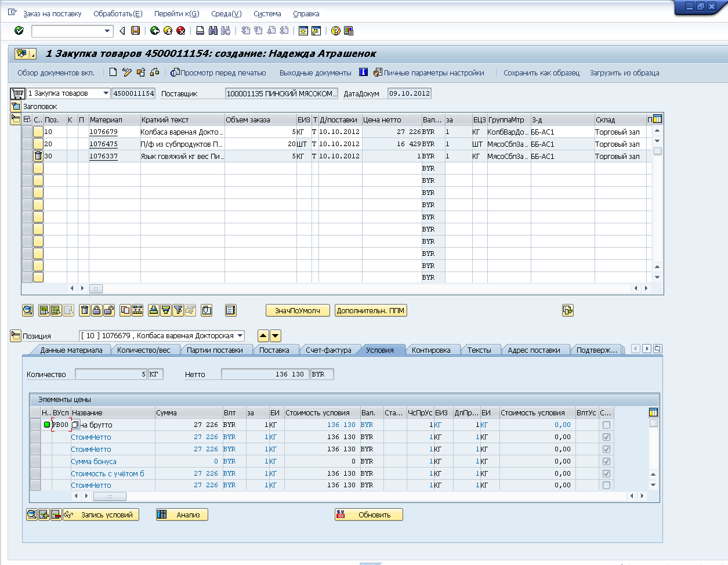This screenshot has height=565, width=728.
Task: Toggle checkbox in the PB00 condition row
Action: coord(606,425)
